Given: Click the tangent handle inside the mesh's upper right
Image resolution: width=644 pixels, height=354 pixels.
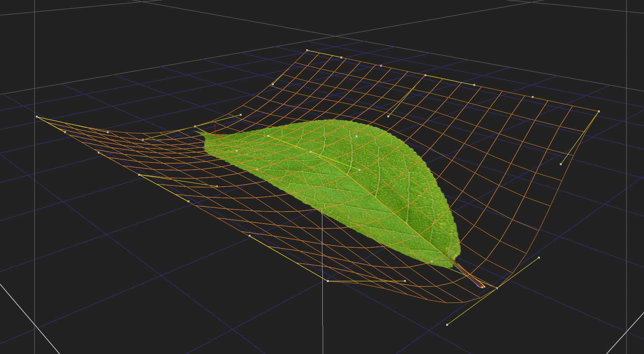Looking at the screenshot, I should pos(388,116).
